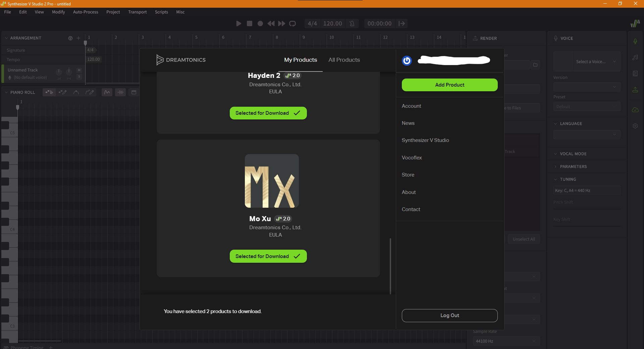This screenshot has height=349, width=644.
Task: Click the Record button in transport
Action: click(260, 23)
